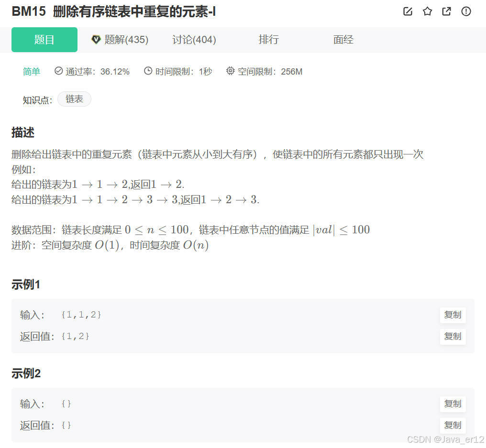
Task: Copy the input of 示例1
Action: pyautogui.click(x=452, y=315)
